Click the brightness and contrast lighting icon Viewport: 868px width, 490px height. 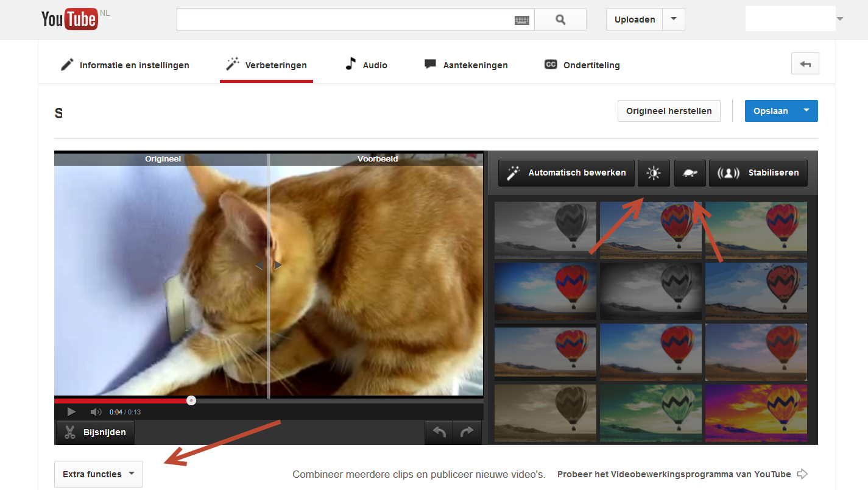click(x=654, y=173)
